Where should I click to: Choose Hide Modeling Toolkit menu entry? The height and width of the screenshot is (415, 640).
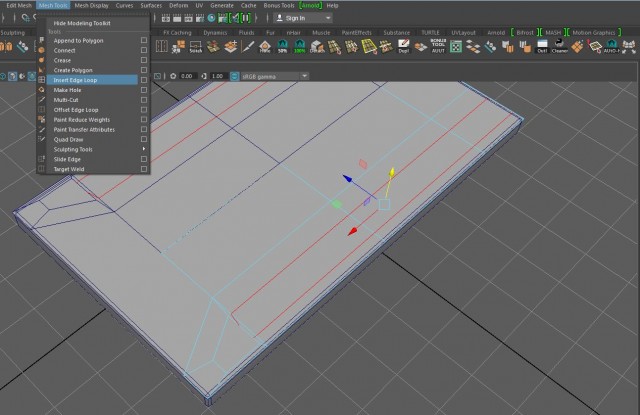tap(82, 23)
